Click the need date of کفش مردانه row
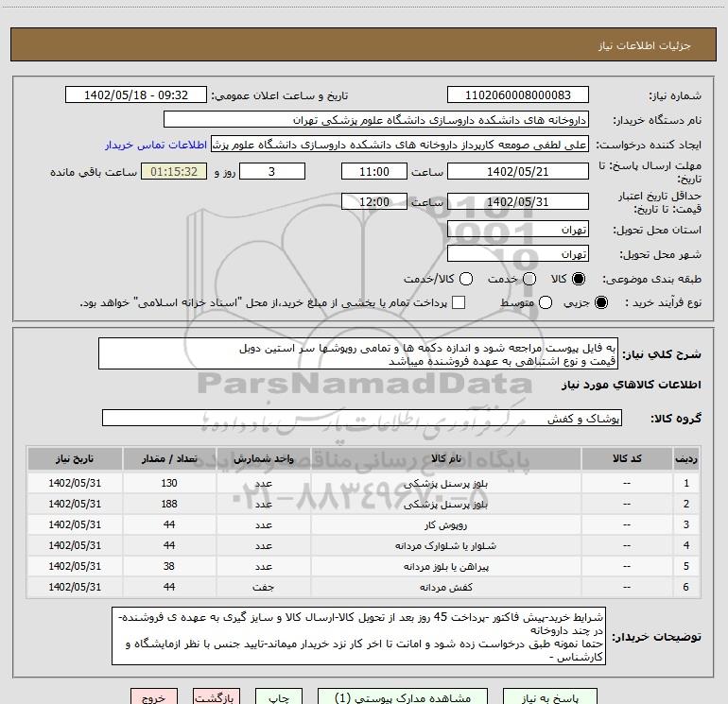Viewport: 728px width, 704px height. coord(75,587)
